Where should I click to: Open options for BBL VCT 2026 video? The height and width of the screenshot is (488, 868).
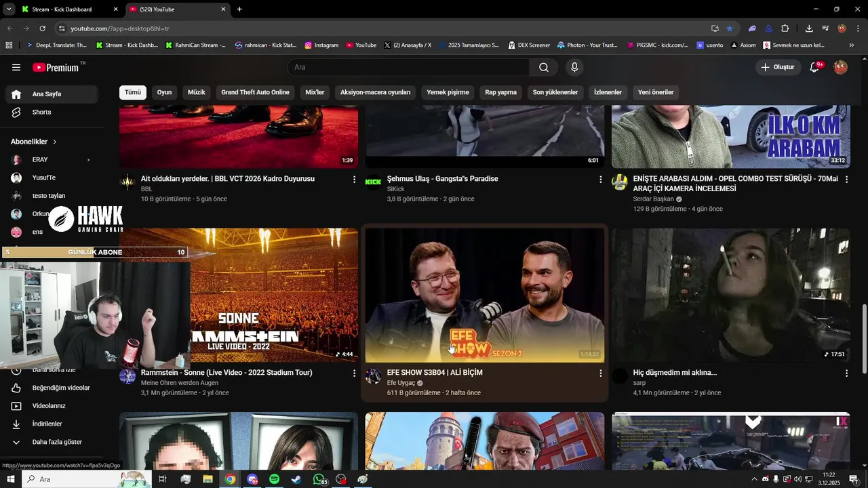point(354,180)
